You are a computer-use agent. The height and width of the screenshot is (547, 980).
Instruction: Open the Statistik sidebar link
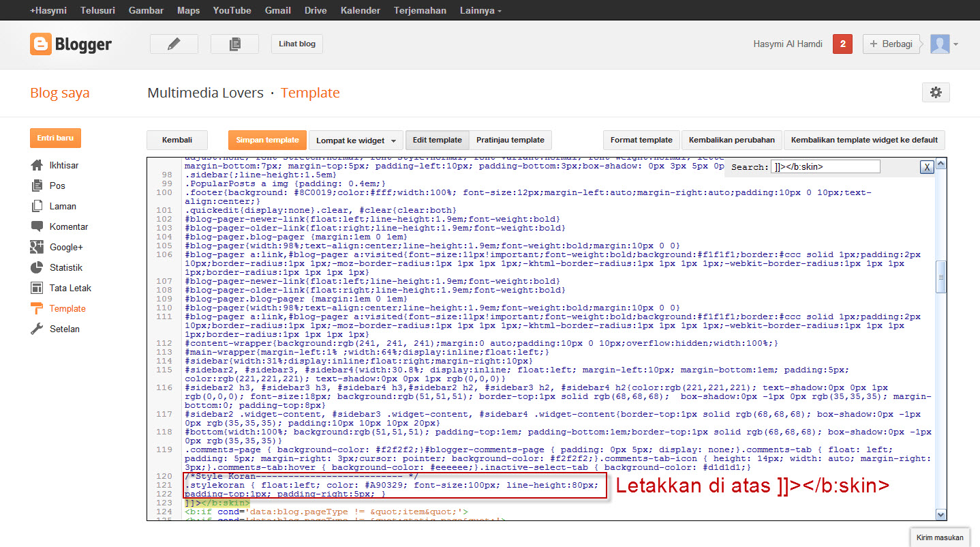66,267
